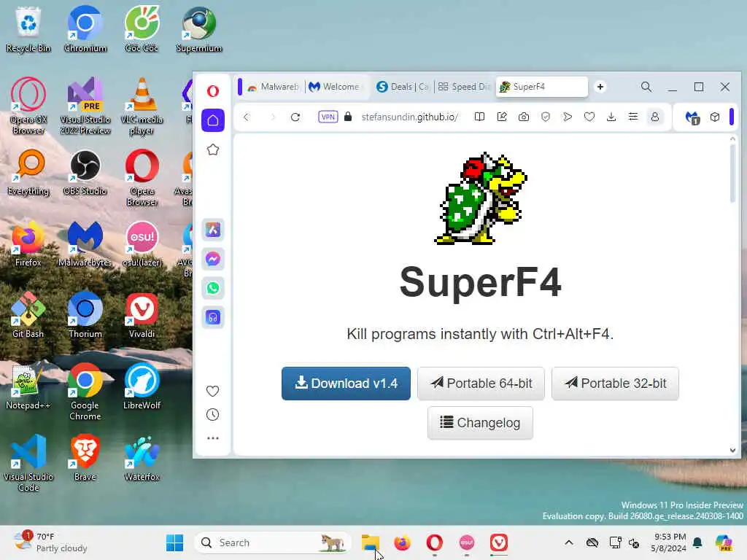747x560 pixels.
Task: Go back in Opera browser
Action: (x=247, y=117)
